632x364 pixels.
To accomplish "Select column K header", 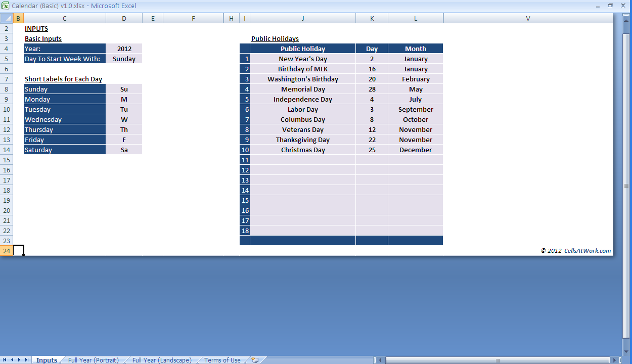I will [372, 19].
